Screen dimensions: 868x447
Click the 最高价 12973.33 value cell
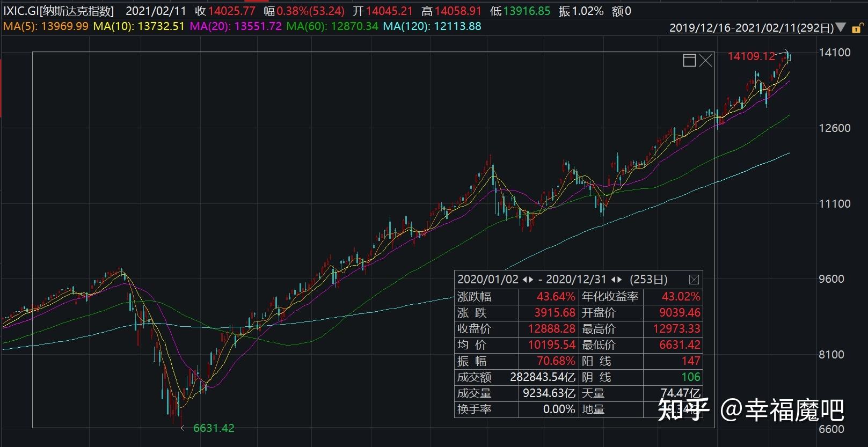673,329
